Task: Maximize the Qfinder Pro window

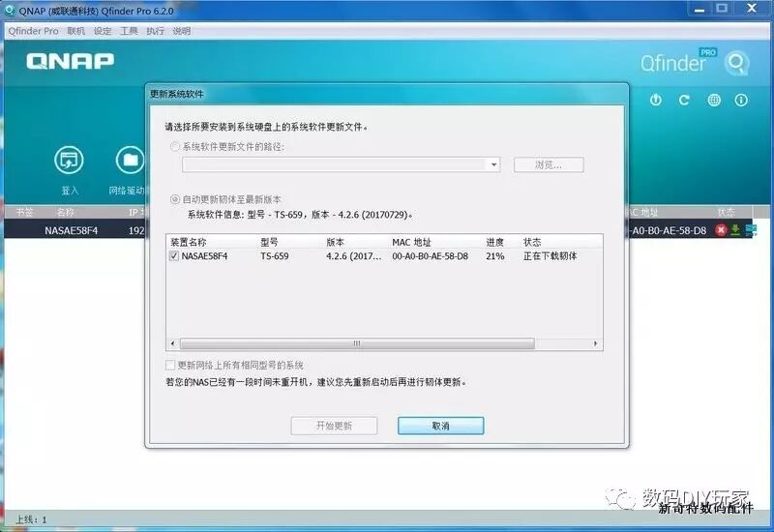Action: (722, 9)
